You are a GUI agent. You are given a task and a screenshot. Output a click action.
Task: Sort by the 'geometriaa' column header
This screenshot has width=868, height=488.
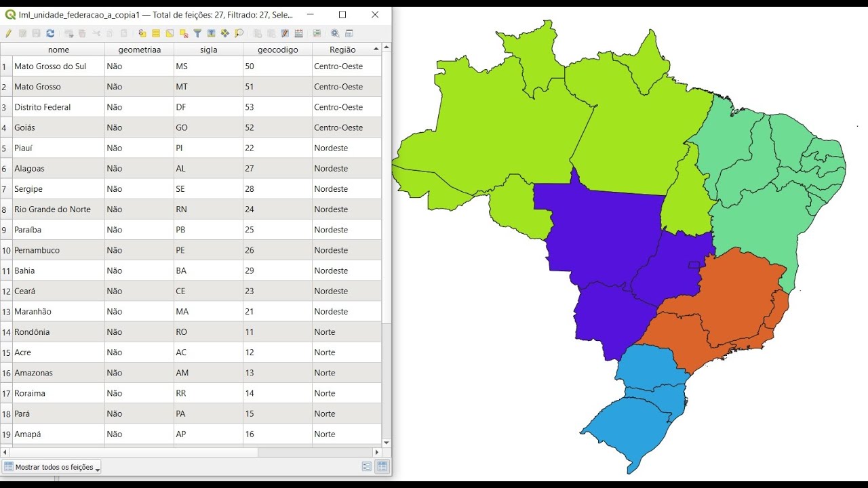tap(140, 49)
